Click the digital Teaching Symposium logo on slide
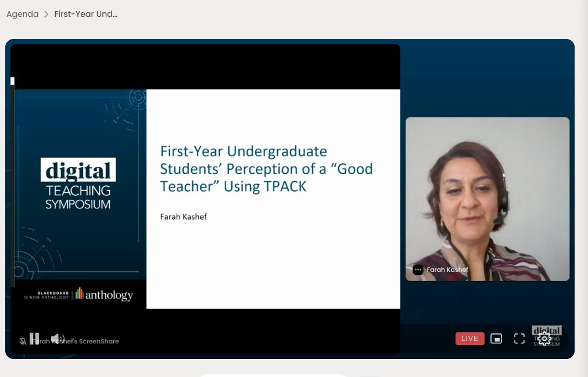The height and width of the screenshot is (377, 588). 78,184
